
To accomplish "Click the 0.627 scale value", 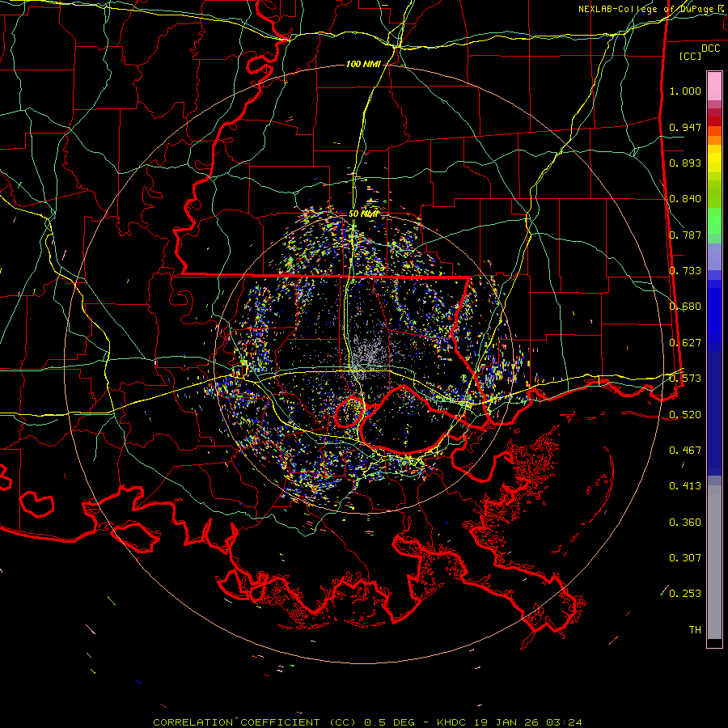I will click(x=685, y=343).
